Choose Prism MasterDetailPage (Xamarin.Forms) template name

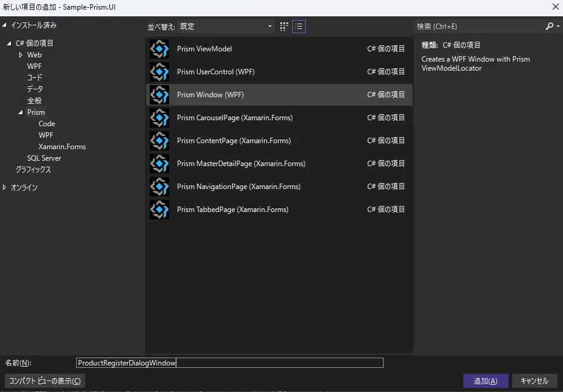241,164
